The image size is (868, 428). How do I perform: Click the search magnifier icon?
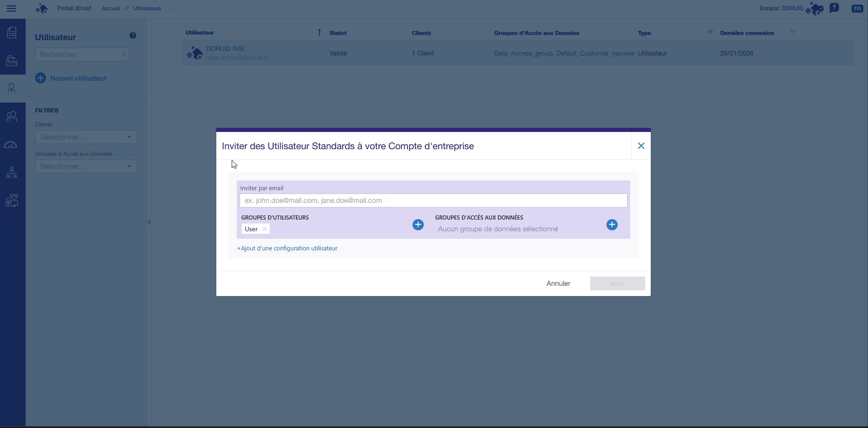pos(124,55)
